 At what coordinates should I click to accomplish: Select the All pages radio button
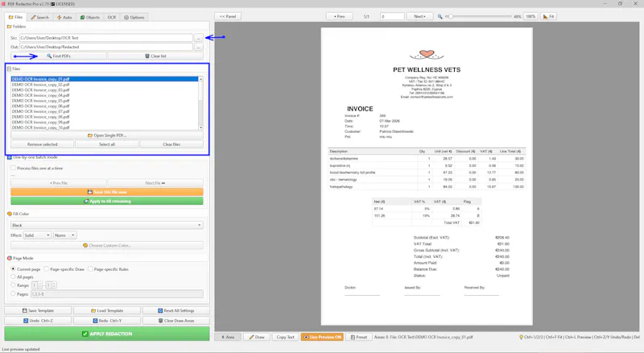(13, 276)
